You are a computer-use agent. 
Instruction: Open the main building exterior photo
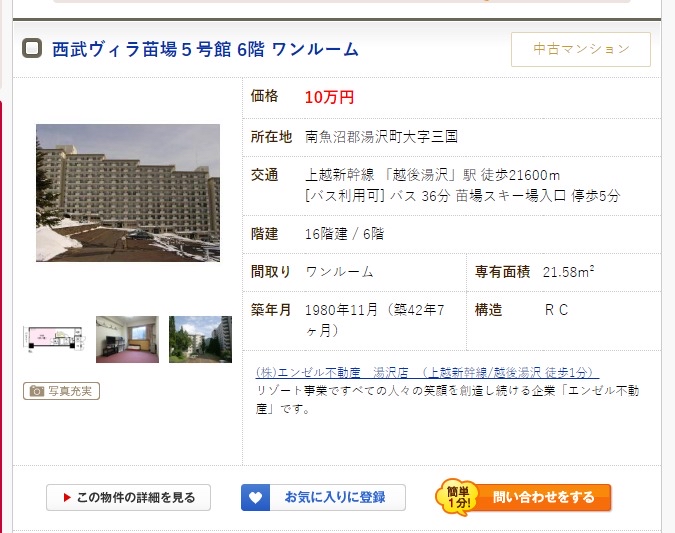coord(128,192)
